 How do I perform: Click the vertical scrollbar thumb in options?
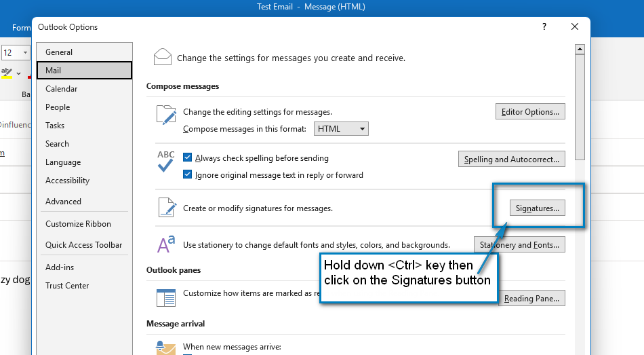[x=580, y=107]
